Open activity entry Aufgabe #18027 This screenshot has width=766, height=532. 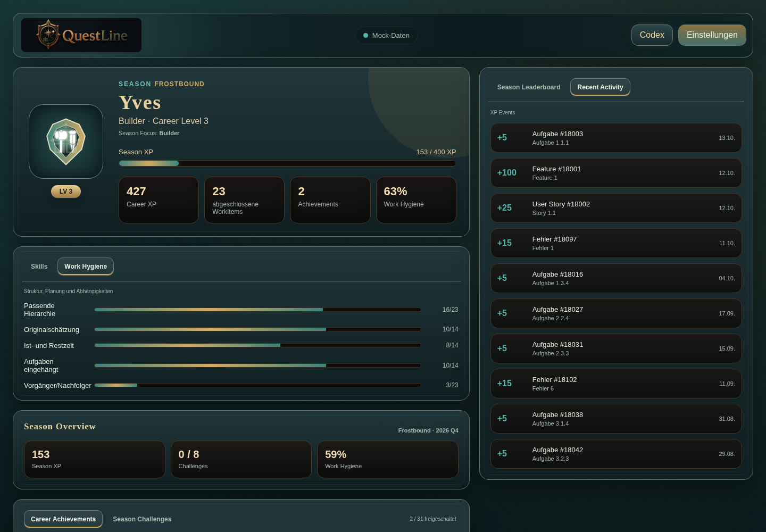coord(616,313)
